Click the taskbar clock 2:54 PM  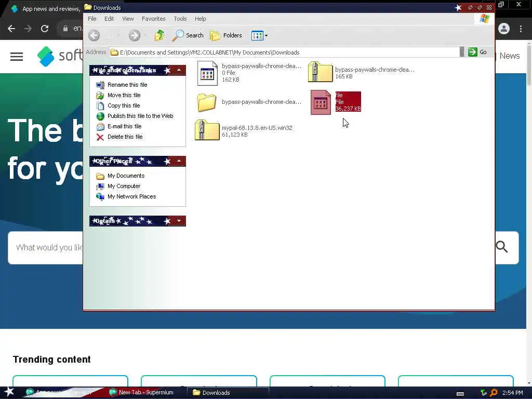click(x=512, y=393)
